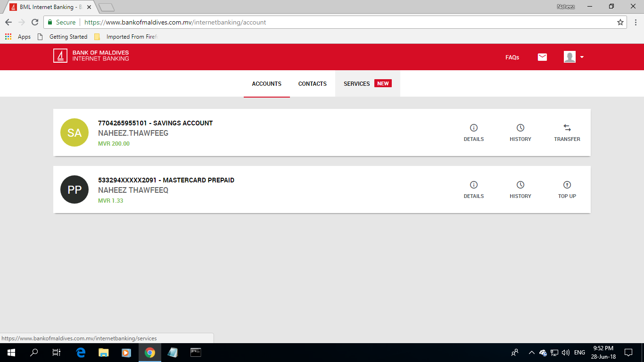The height and width of the screenshot is (362, 644).
Task: Show hidden system tray icons
Action: click(x=532, y=352)
